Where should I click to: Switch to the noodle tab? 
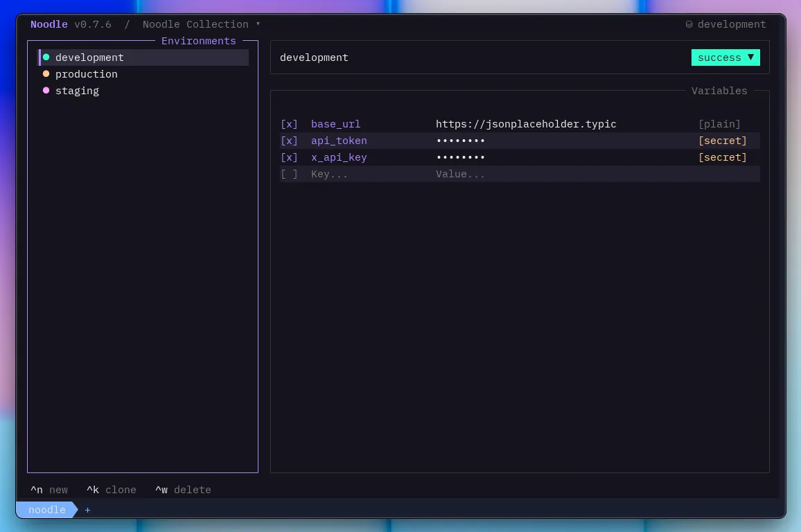[47, 510]
